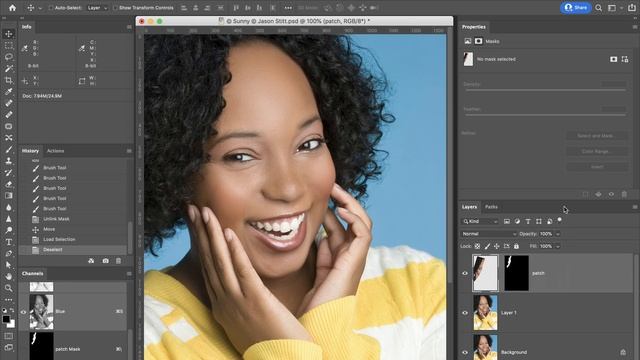Screen dimensions: 640x360
Task: Select the Layers tab
Action: pyautogui.click(x=469, y=207)
